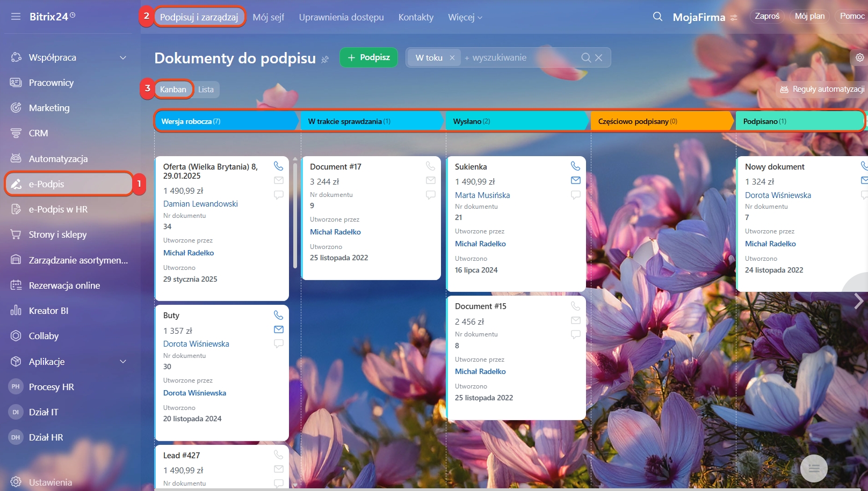Image resolution: width=868 pixels, height=491 pixels.
Task: Expand the Aplikacje sidebar section
Action: [123, 362]
